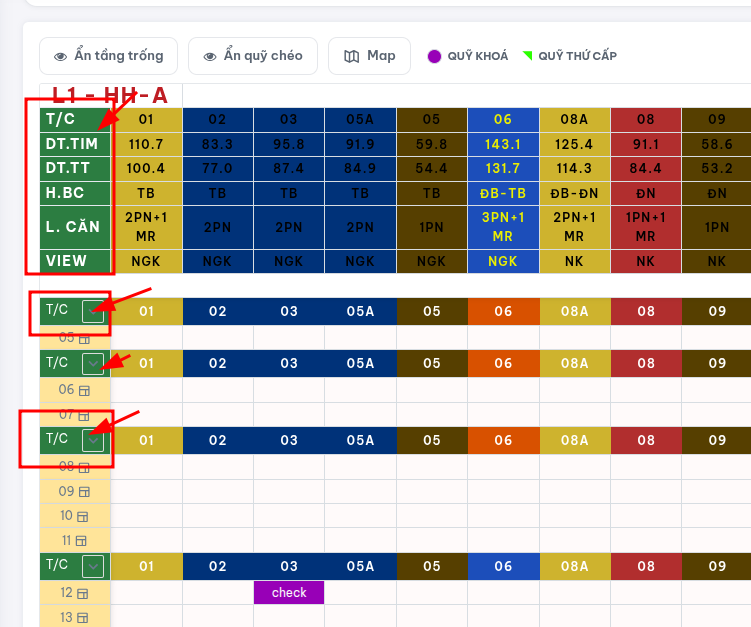Click empty cell floor 09 column 02
The height and width of the screenshot is (627, 751).
coord(218,491)
